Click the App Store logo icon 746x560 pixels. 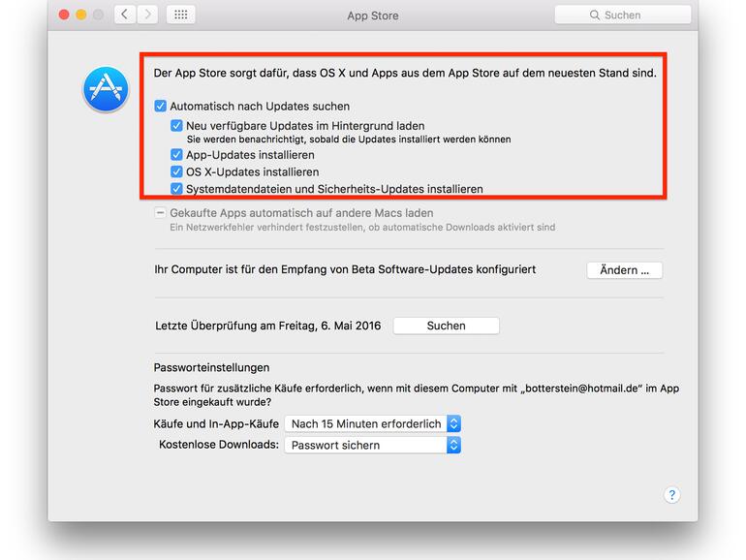[106, 89]
